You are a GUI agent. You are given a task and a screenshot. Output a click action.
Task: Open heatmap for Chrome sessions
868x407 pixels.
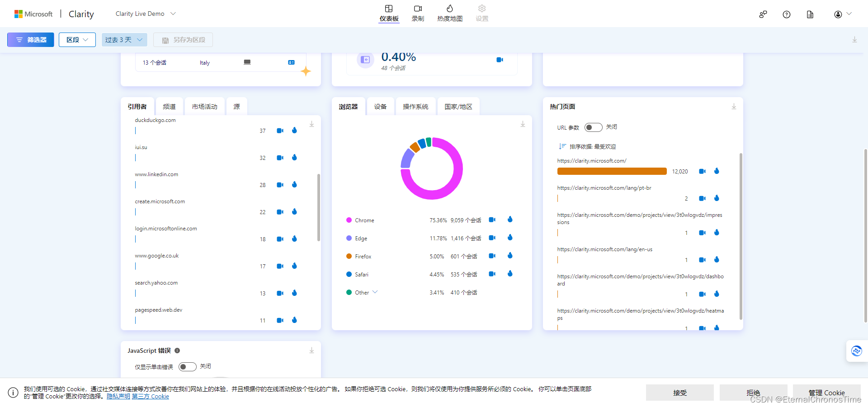(510, 219)
